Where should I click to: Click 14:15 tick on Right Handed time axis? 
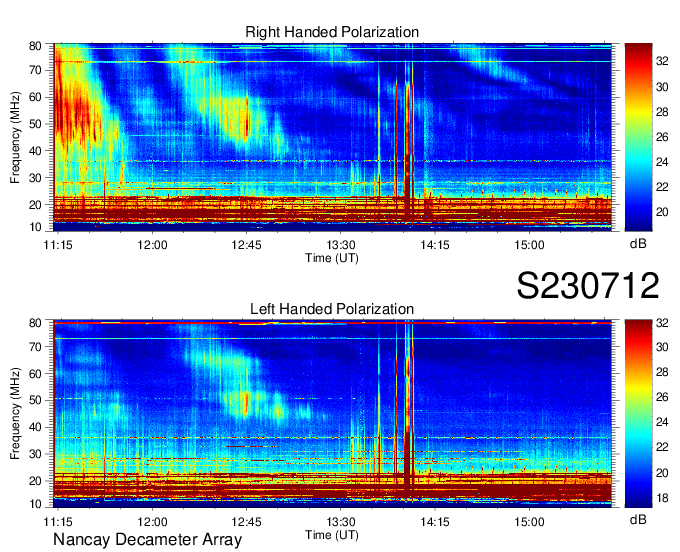pyautogui.click(x=435, y=245)
